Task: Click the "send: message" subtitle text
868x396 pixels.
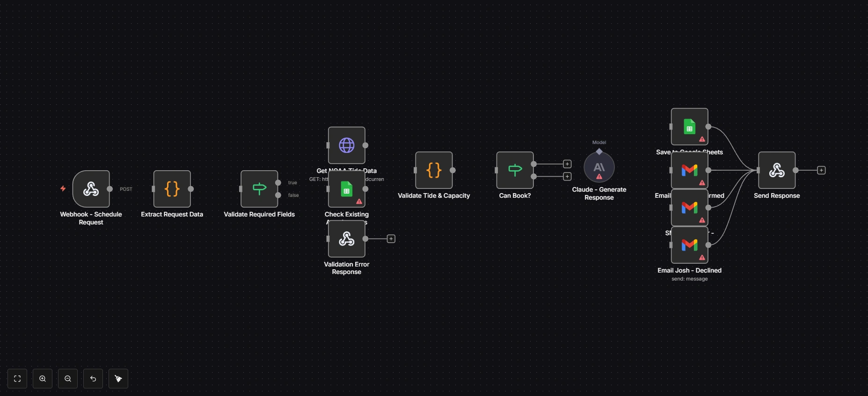Action: [689, 279]
